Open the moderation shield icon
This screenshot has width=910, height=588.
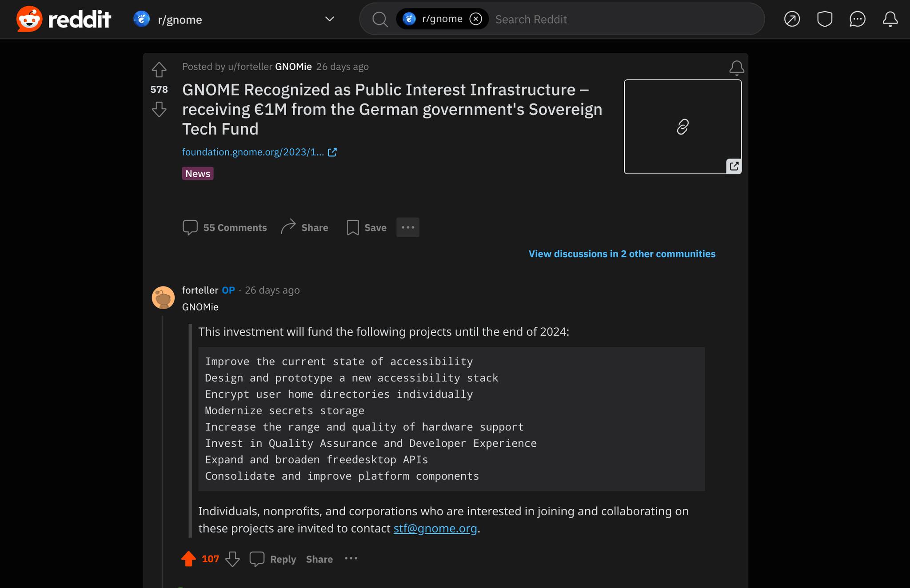pos(825,19)
